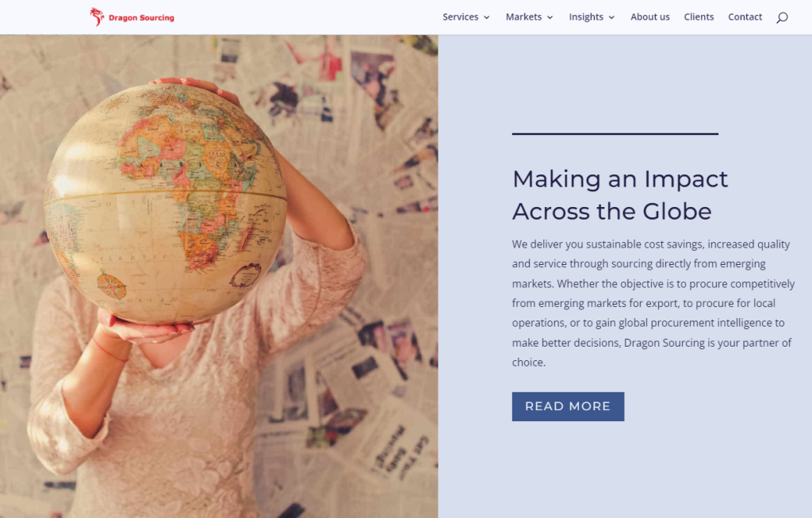Click the sustainable cost savings paragraph text

pyautogui.click(x=653, y=303)
